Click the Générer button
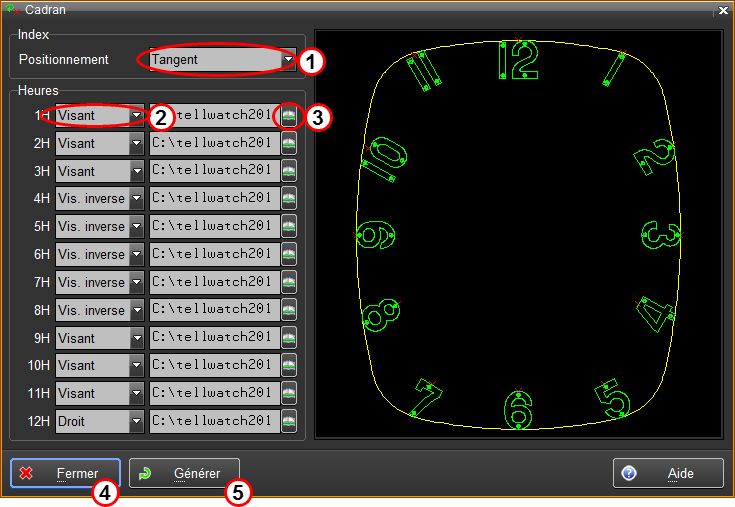Screen dimensions: 735x507 (185, 474)
